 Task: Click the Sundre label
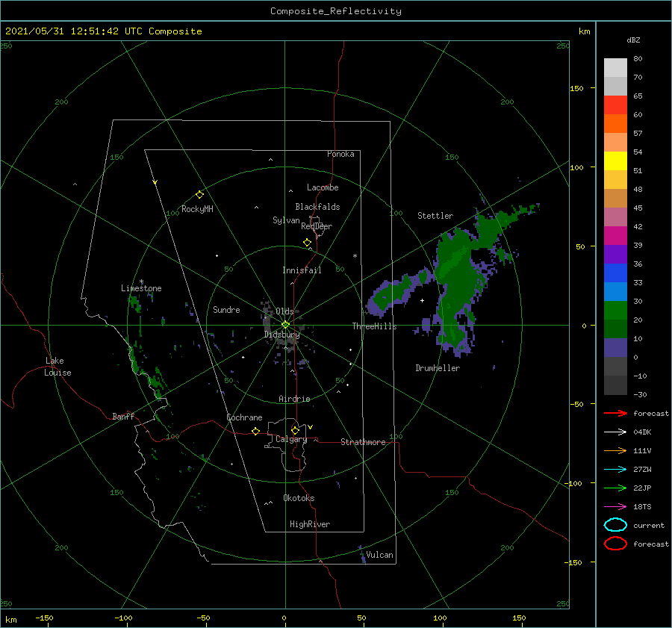coord(226,310)
